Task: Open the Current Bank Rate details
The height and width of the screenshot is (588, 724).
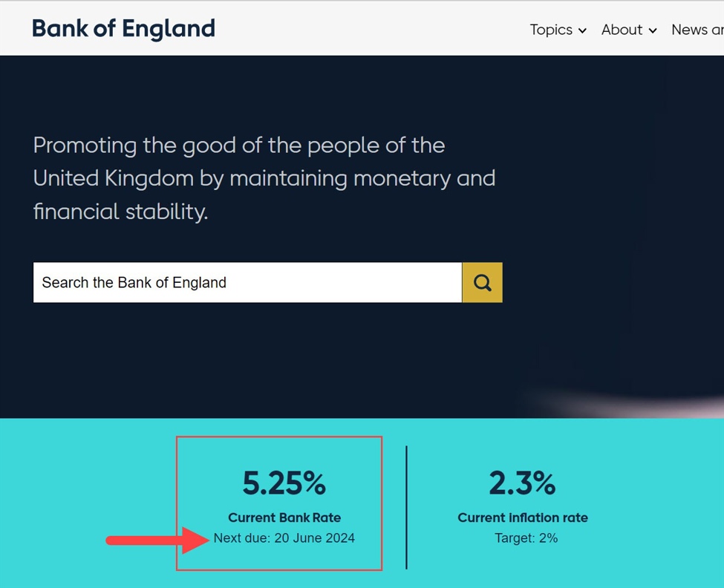Action: click(x=282, y=517)
